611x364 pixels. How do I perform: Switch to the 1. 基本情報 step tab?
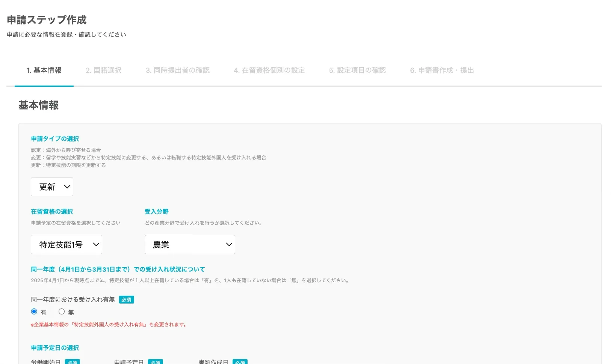click(44, 70)
